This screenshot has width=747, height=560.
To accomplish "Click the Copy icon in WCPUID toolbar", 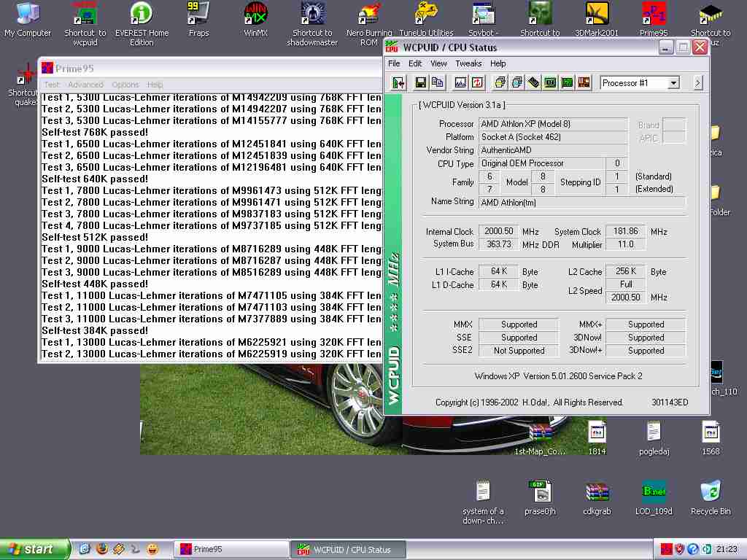I will pyautogui.click(x=437, y=83).
